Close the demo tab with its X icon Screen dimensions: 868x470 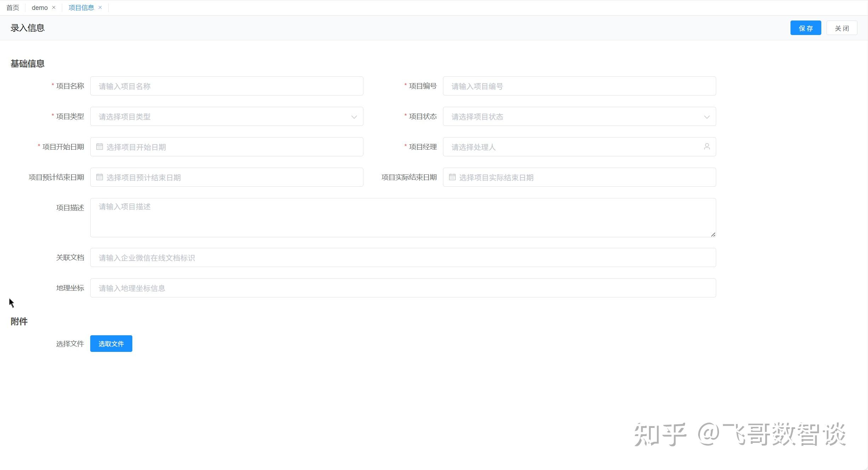54,7
